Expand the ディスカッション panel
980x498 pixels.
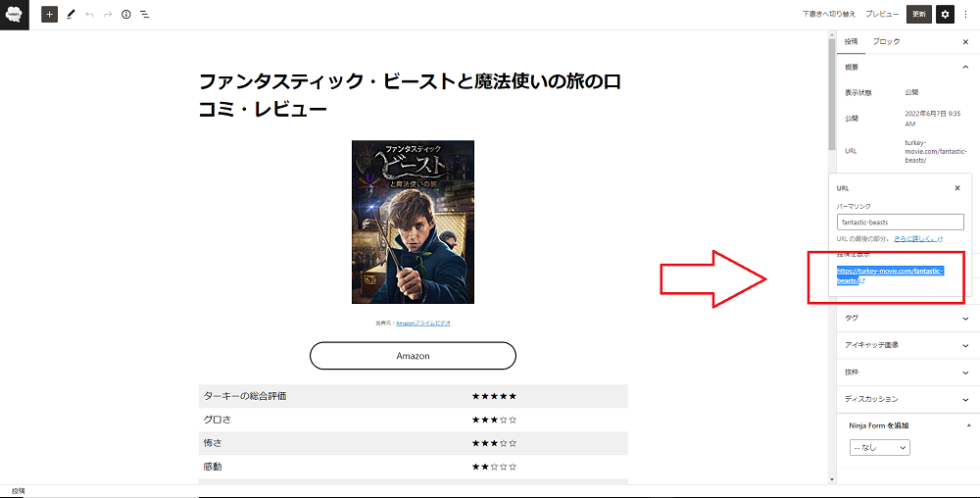click(x=905, y=399)
